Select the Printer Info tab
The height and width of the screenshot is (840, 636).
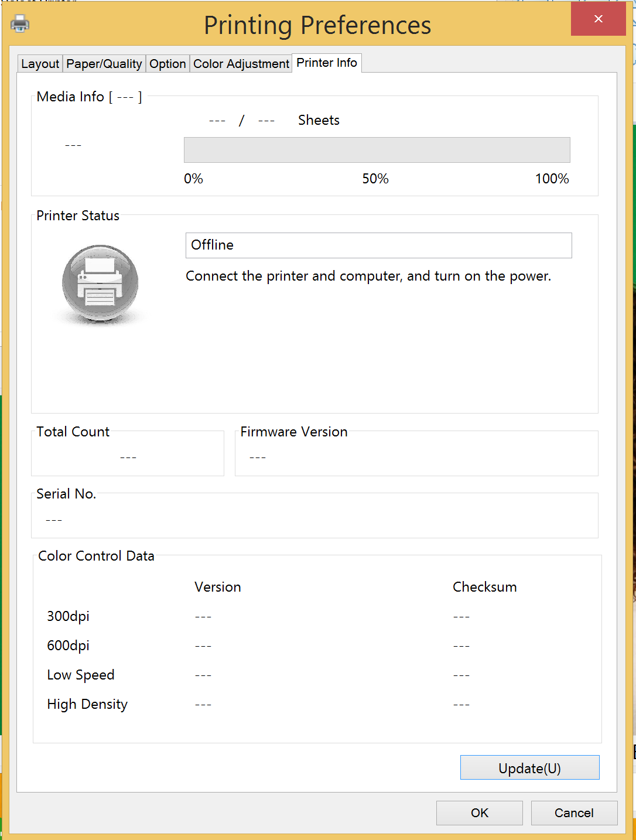327,63
